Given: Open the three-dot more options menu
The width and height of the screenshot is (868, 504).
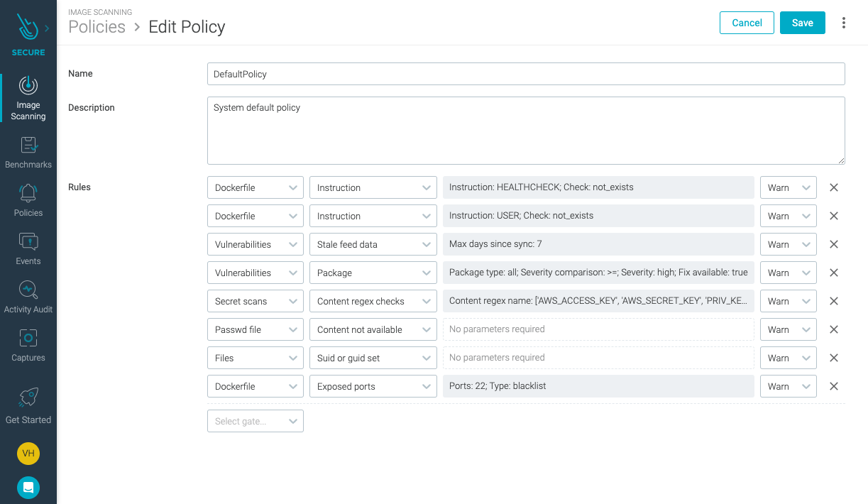Looking at the screenshot, I should (844, 23).
